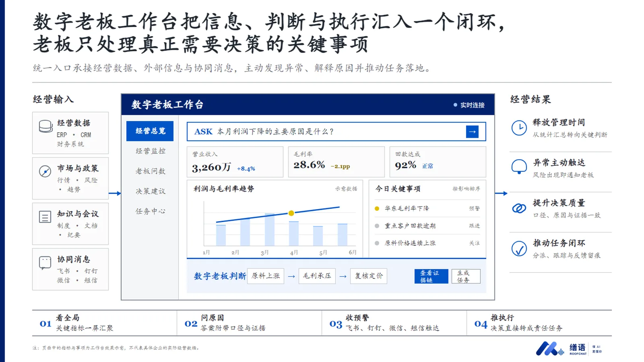Open the 经营监控 sidebar item
Viewport: 644px width, 362px height.
point(150,151)
